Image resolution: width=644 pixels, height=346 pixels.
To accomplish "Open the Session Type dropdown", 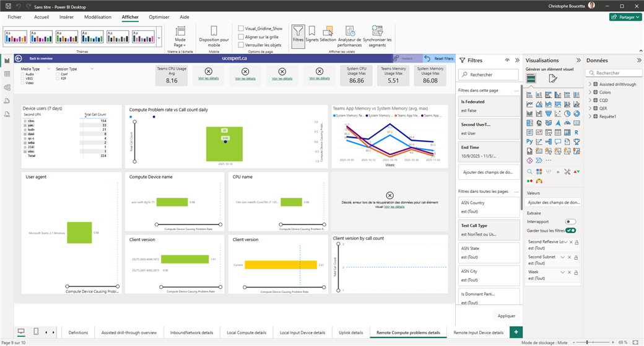I will point(92,69).
